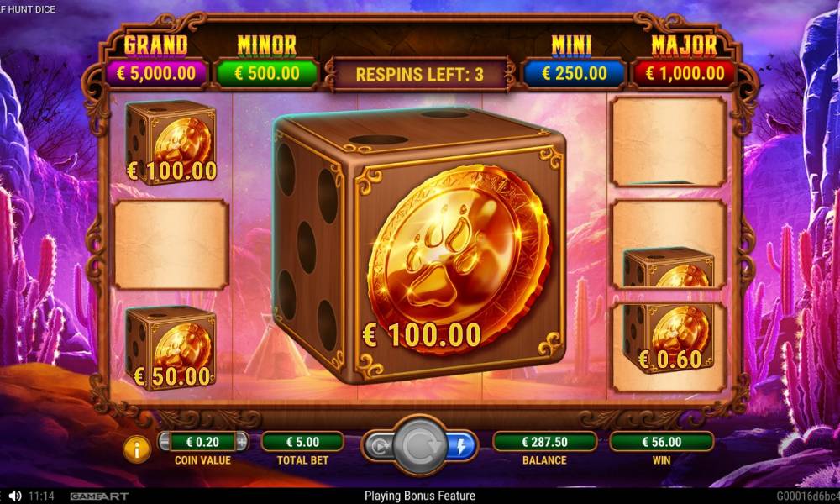This screenshot has height=504, width=840.
Task: Click the small € 100.00 dice on left
Action: tap(171, 143)
